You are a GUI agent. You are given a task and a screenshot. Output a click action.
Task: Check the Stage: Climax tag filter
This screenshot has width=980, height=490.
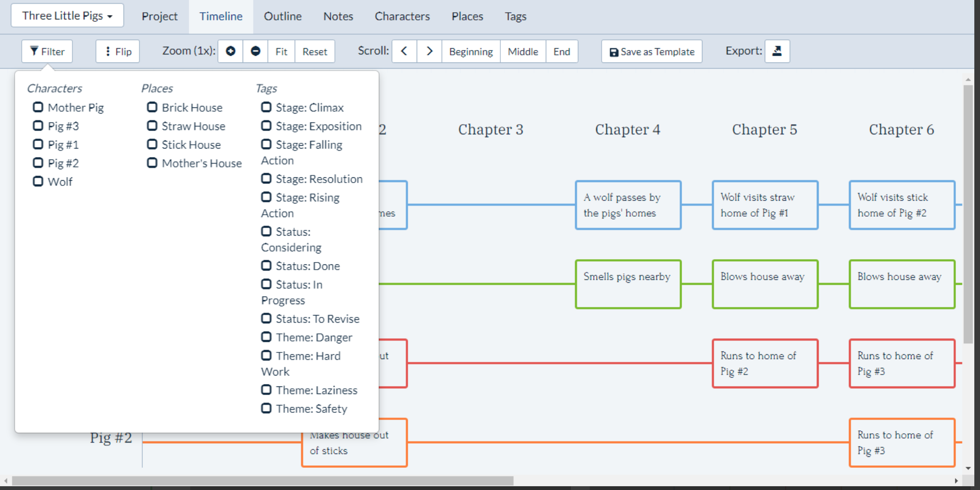point(266,107)
